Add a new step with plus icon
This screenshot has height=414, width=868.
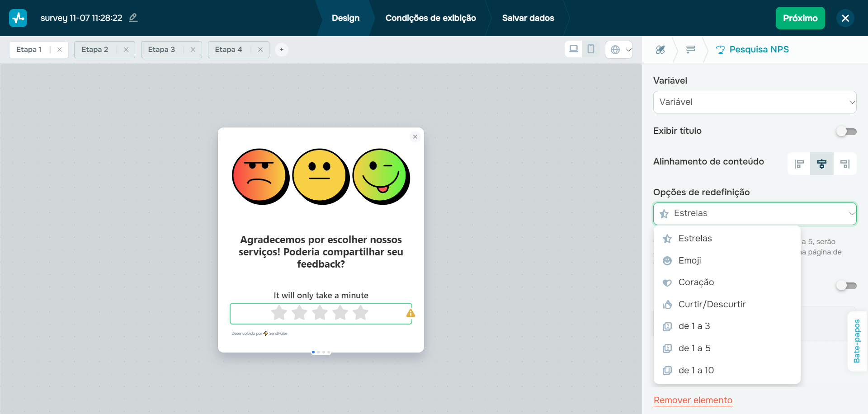coord(282,49)
